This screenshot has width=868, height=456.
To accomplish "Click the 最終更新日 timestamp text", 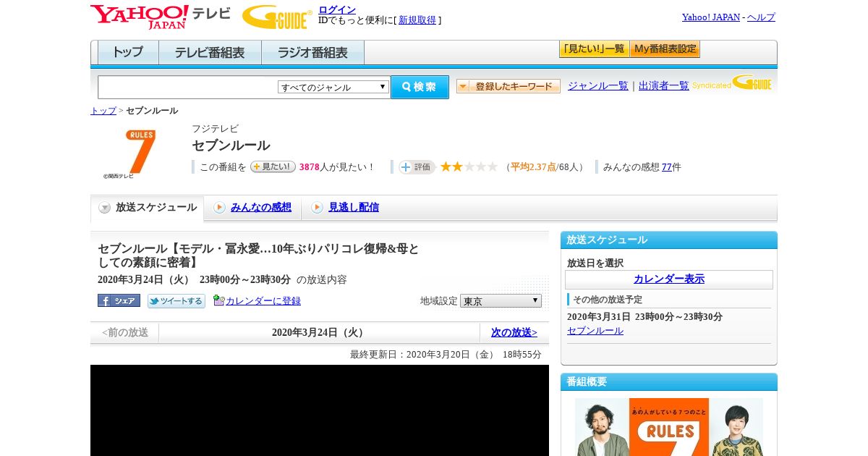I will pos(446,355).
